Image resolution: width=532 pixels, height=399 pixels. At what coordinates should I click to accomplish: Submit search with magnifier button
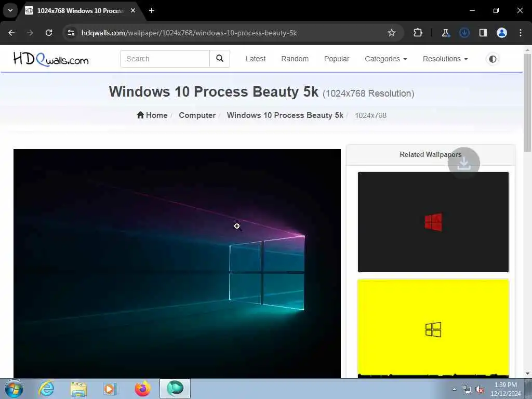coord(220,59)
